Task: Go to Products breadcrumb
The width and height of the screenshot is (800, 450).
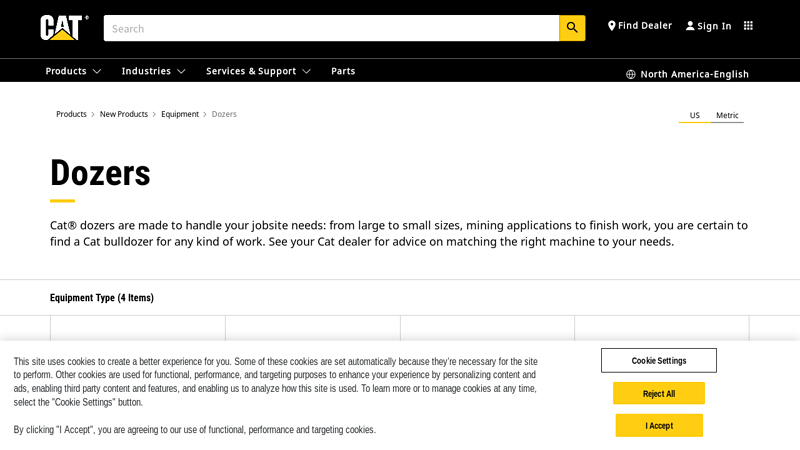Action: pyautogui.click(x=71, y=114)
